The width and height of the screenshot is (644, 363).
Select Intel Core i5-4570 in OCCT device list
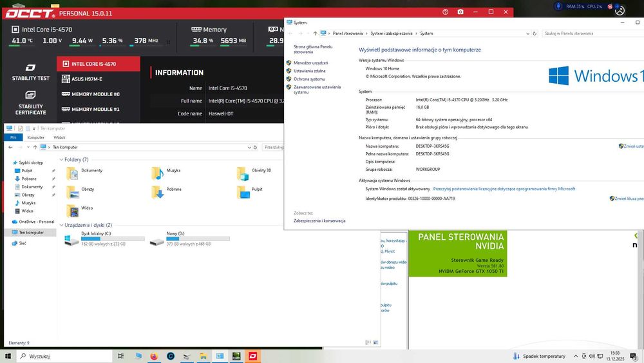click(99, 64)
